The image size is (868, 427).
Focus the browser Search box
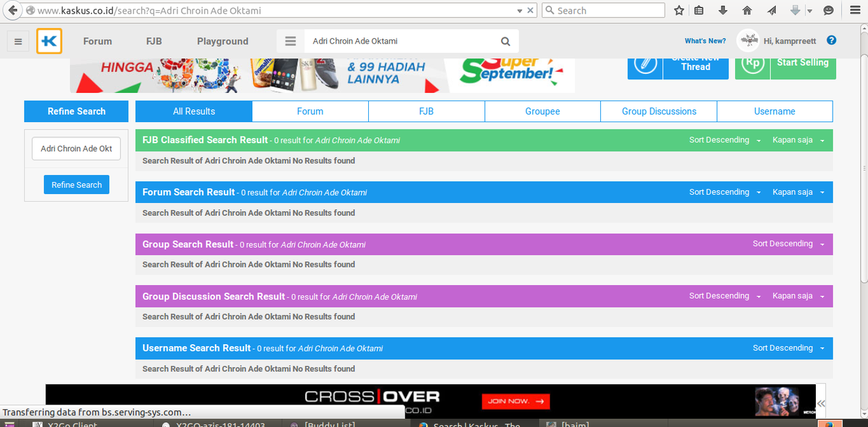pyautogui.click(x=604, y=11)
